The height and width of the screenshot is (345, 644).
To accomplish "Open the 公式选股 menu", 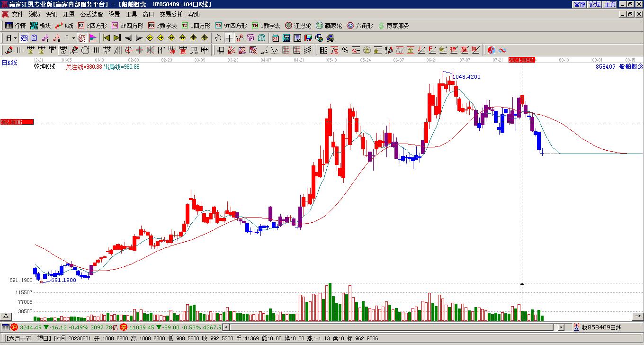I will pyautogui.click(x=91, y=14).
